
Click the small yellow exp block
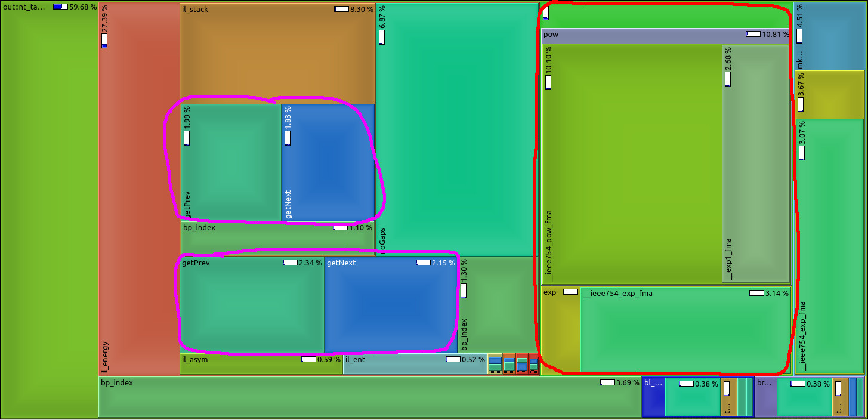(561, 329)
